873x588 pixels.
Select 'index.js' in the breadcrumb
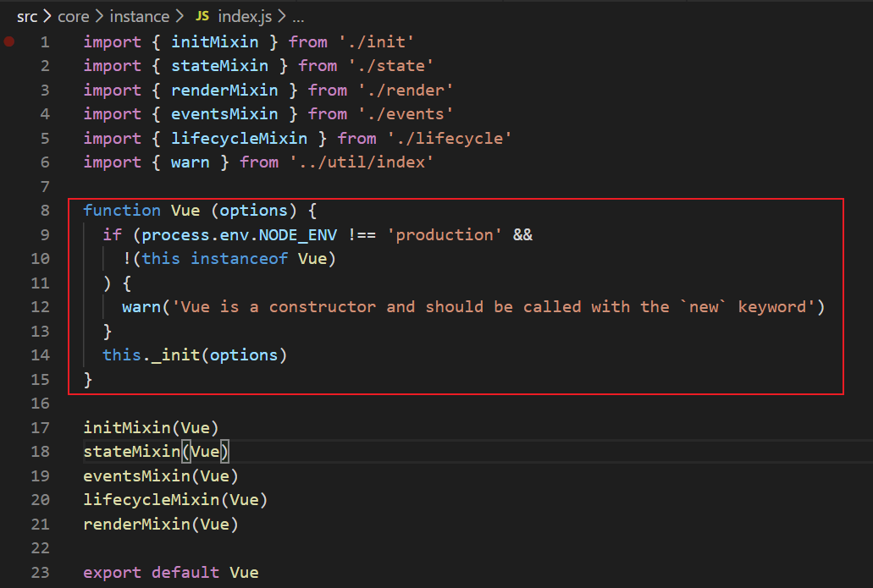[x=245, y=17]
